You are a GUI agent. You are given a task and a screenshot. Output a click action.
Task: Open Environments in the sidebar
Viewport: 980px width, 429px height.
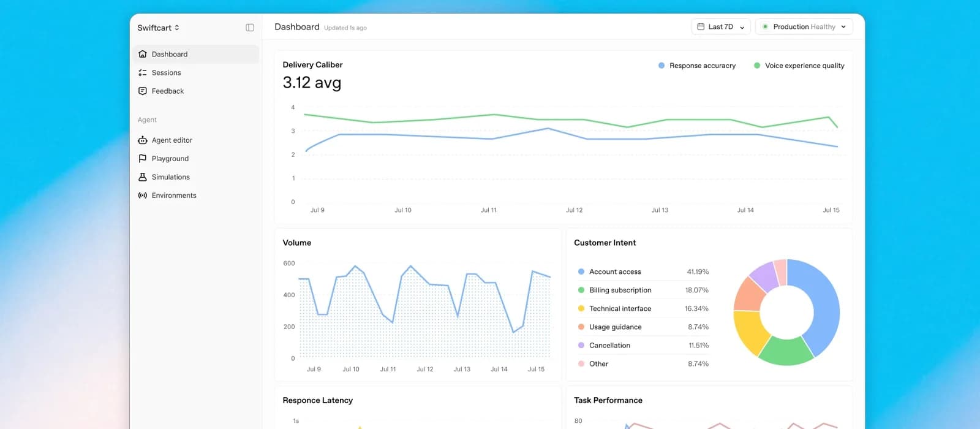click(196, 195)
